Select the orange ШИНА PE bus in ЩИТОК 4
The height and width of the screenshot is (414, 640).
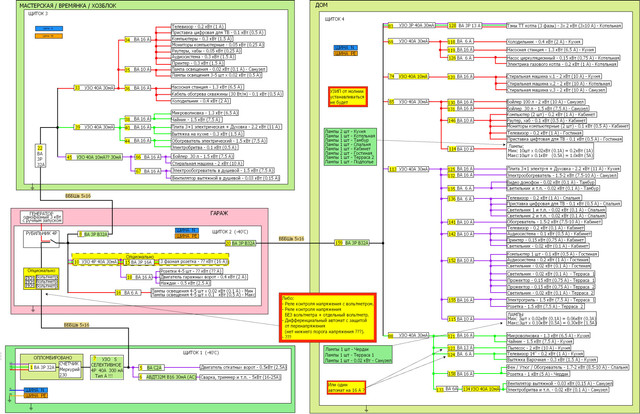(346, 53)
